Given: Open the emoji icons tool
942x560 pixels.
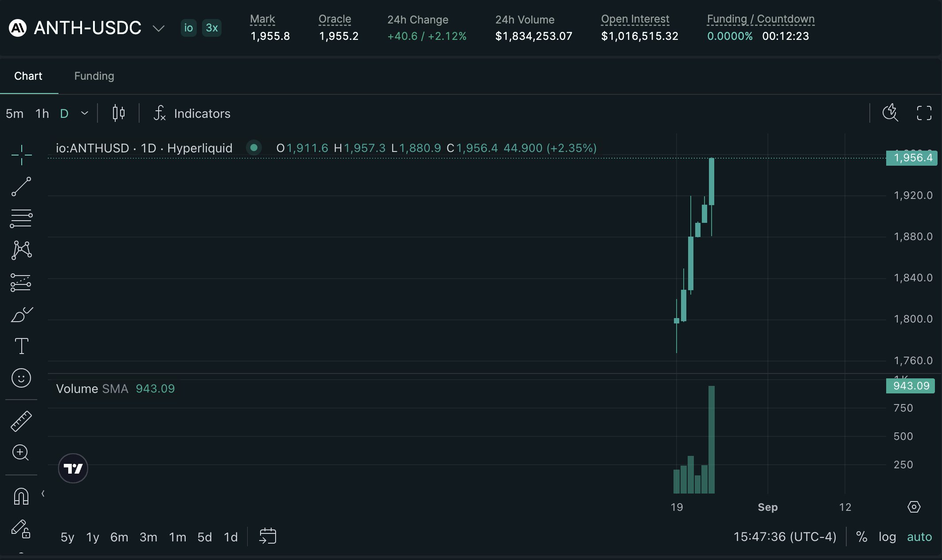Looking at the screenshot, I should [21, 378].
